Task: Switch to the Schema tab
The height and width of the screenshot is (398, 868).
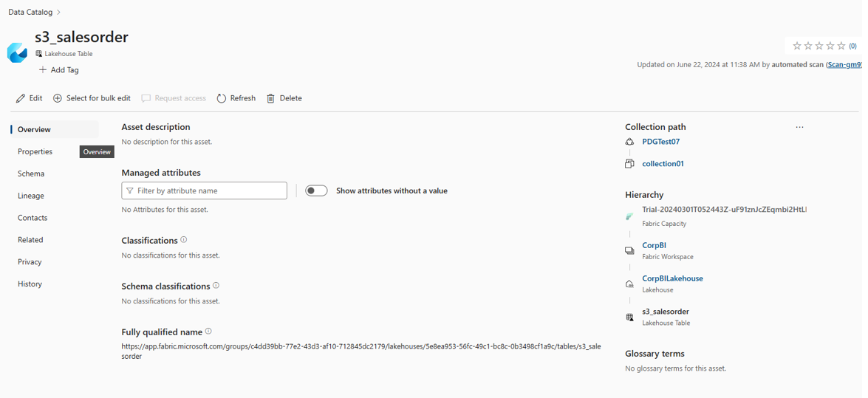Action: coord(31,174)
